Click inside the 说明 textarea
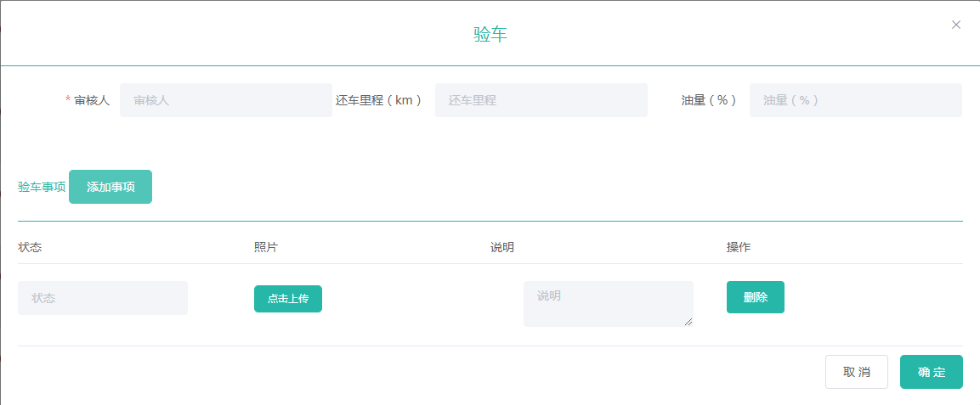Viewport: 980px width, 405px height. pyautogui.click(x=608, y=303)
